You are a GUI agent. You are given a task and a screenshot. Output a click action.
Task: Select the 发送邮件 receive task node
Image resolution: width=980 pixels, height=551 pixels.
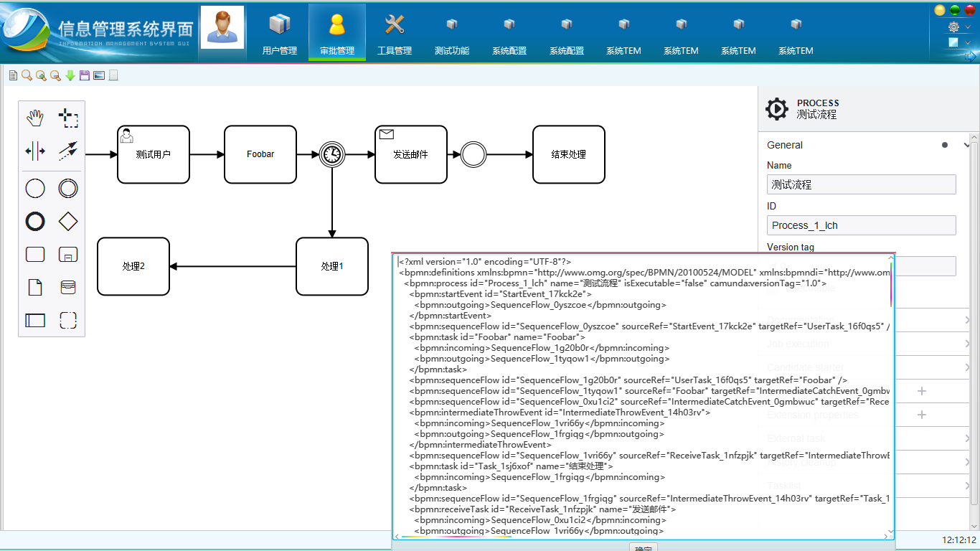pos(411,154)
